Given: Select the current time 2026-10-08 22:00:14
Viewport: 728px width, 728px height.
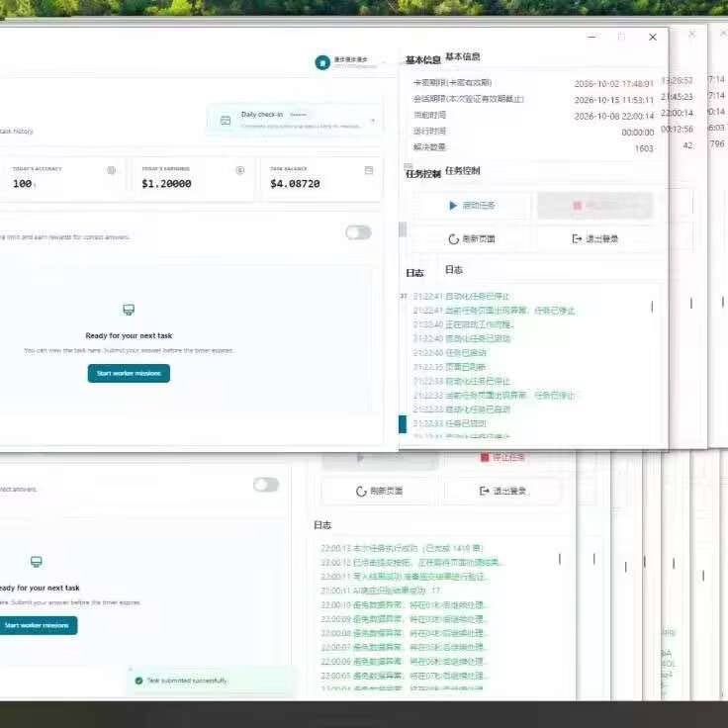Looking at the screenshot, I should pos(614,116).
